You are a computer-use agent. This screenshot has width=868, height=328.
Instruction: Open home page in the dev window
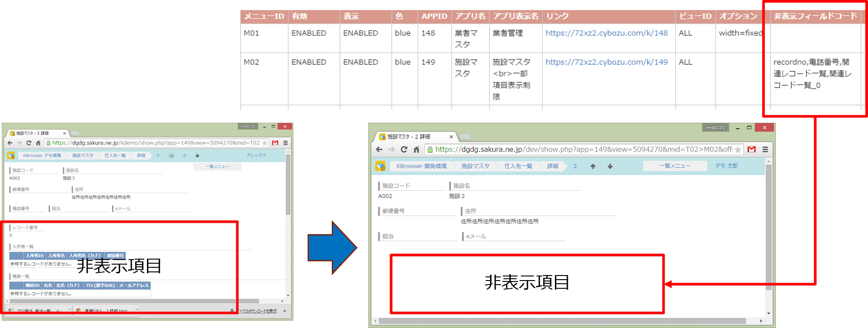pyautogui.click(x=416, y=149)
